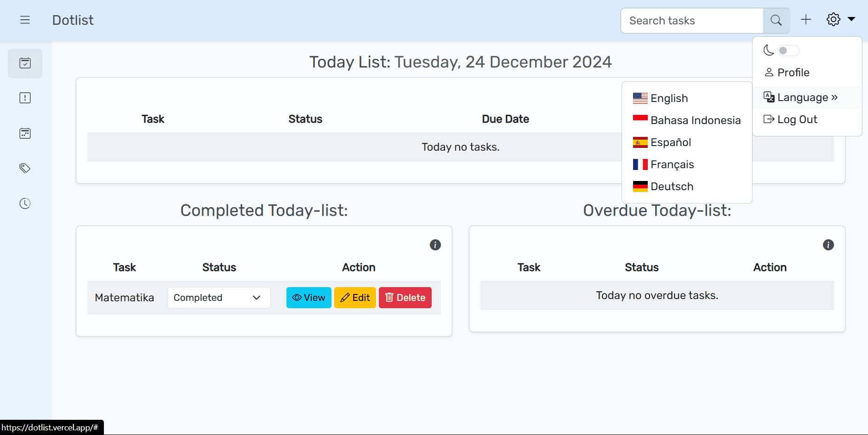
Task: Toggle the dark mode switch
Action: tap(788, 51)
